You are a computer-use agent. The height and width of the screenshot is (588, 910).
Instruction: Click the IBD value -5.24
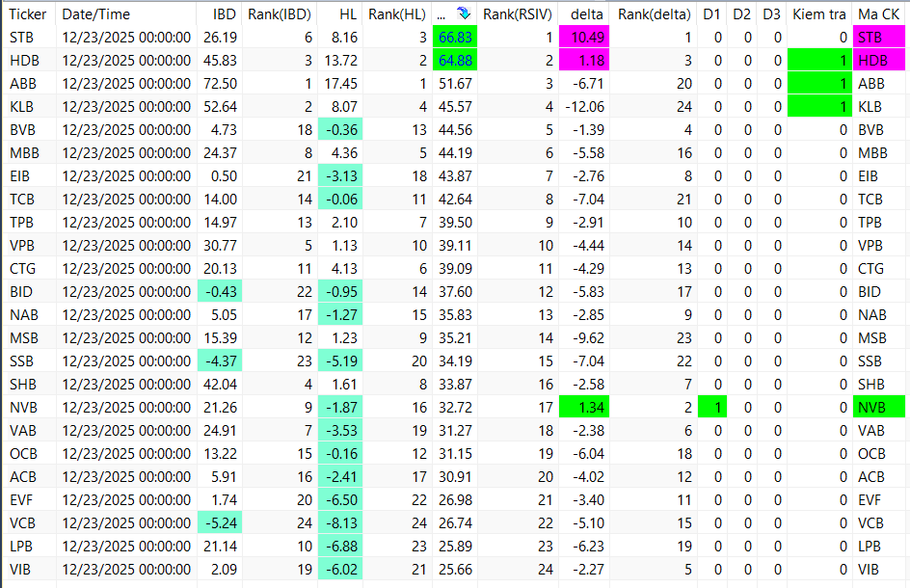(220, 523)
